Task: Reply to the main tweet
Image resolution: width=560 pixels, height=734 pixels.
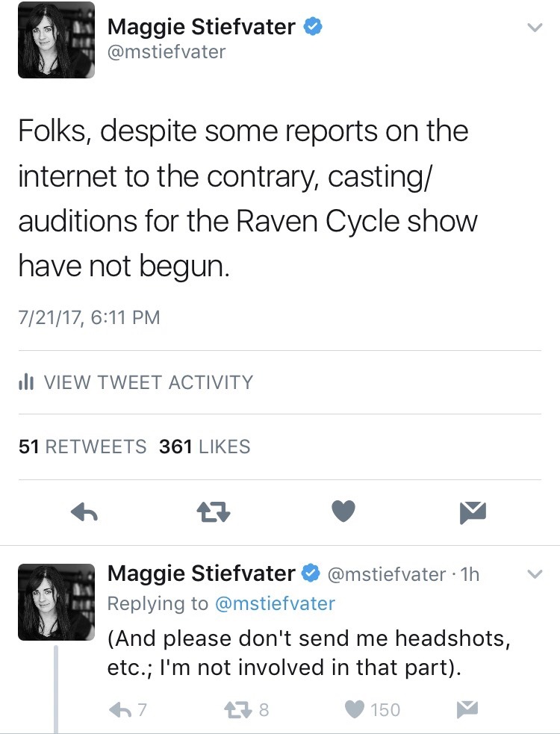Action: (85, 512)
